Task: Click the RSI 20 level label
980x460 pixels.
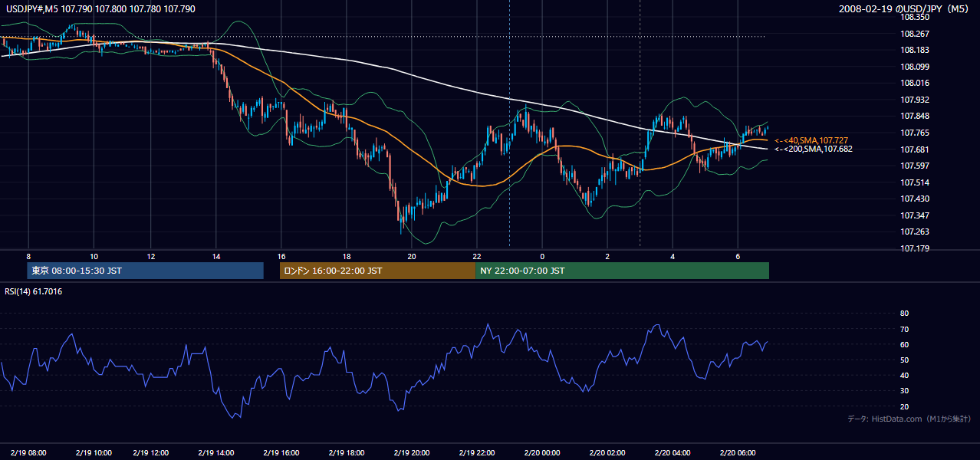Action: click(904, 406)
